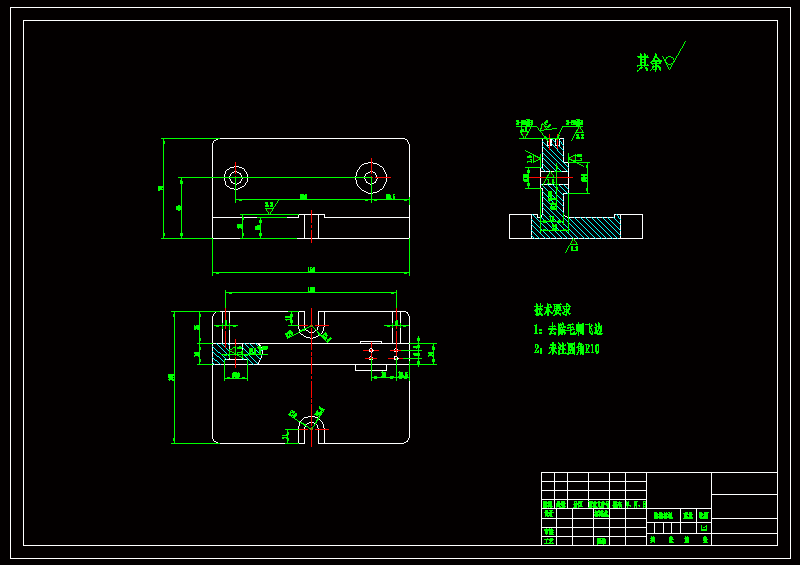The height and width of the screenshot is (565, 800).
Task: Select the cyan hatched local section in plan view
Action: [x=236, y=353]
